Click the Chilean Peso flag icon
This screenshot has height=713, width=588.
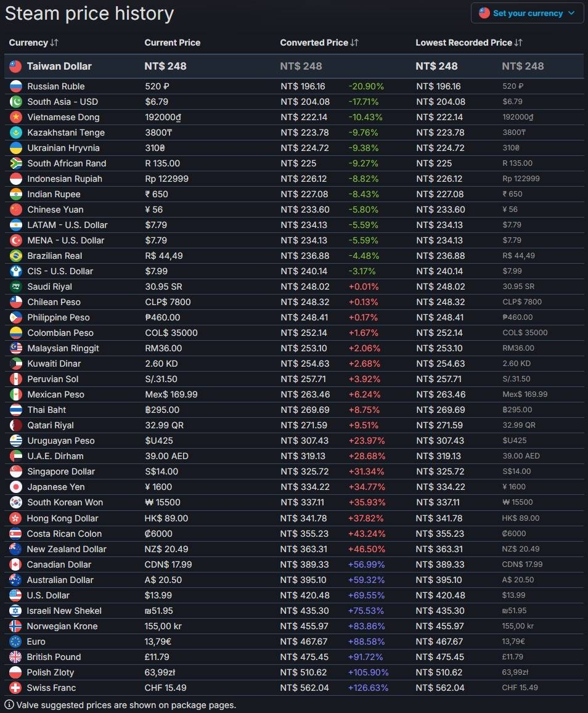coord(16,302)
